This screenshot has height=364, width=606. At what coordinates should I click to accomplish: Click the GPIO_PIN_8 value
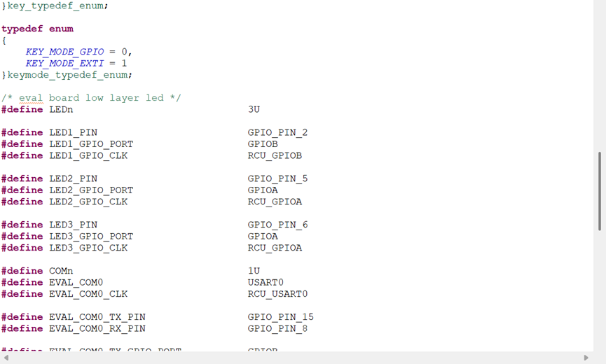click(x=277, y=328)
